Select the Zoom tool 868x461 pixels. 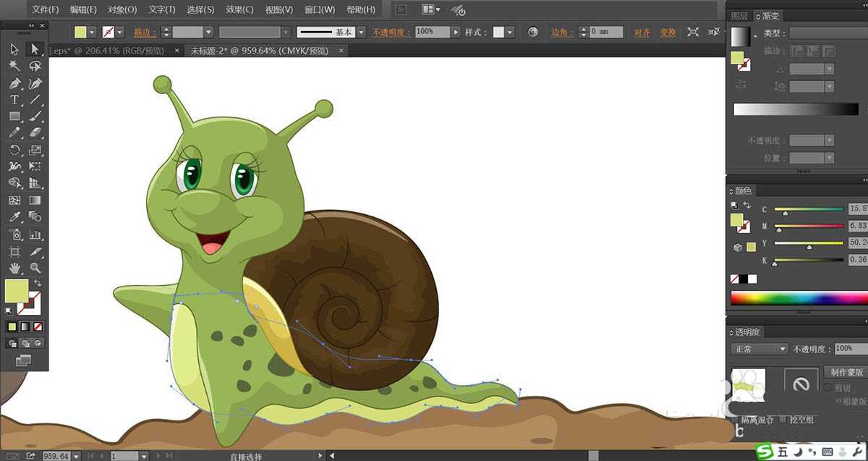tap(34, 268)
